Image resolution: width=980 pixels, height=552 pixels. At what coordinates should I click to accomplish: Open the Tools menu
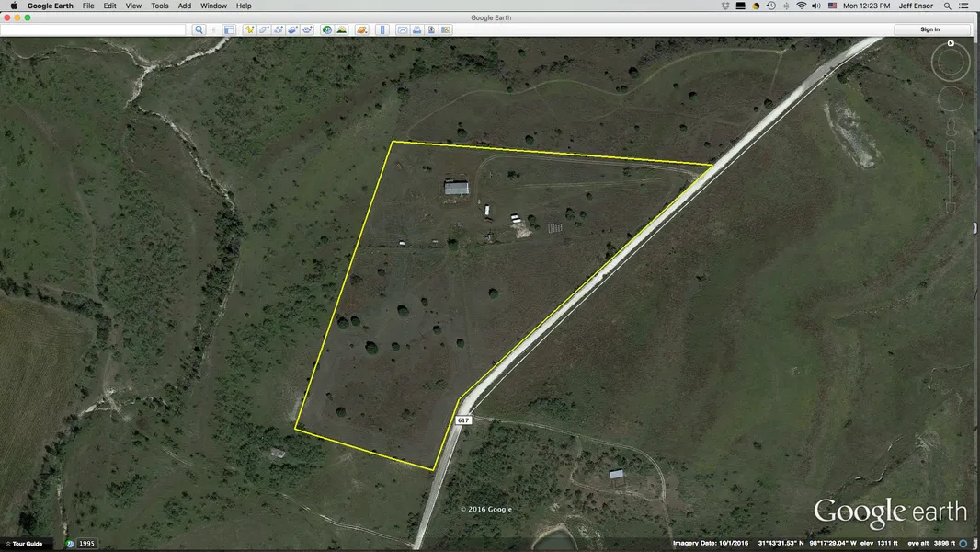click(159, 6)
